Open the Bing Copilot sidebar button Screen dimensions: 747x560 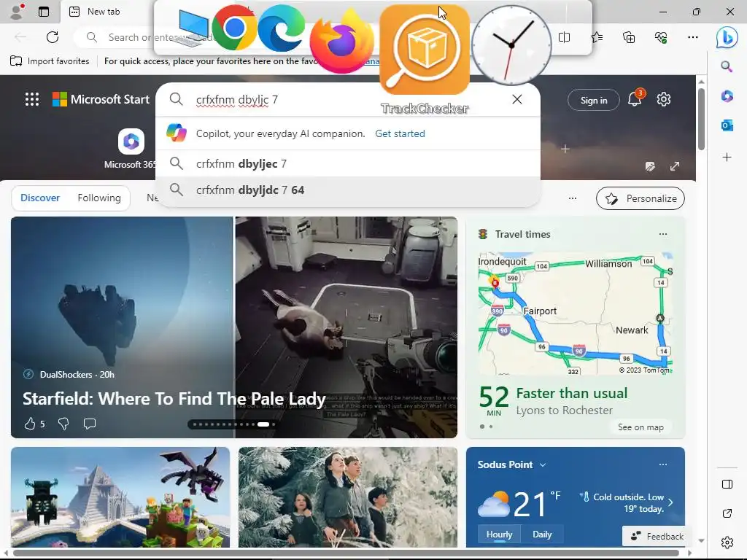(x=727, y=38)
